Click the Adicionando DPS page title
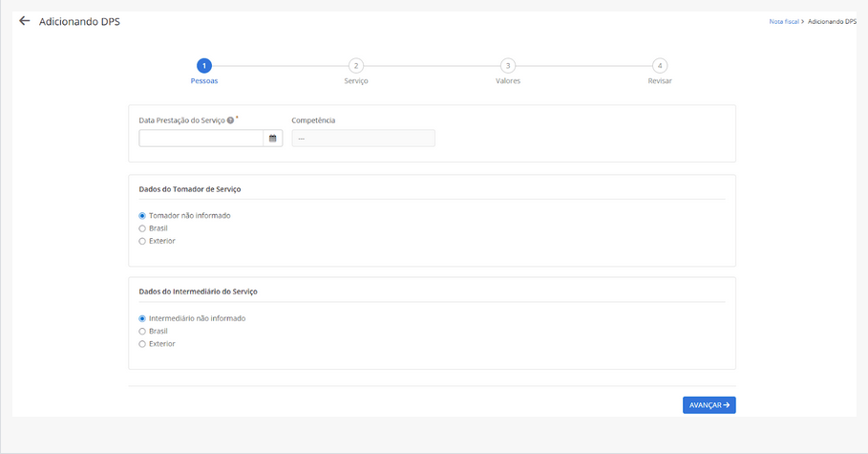The width and height of the screenshot is (868, 454). pos(79,21)
